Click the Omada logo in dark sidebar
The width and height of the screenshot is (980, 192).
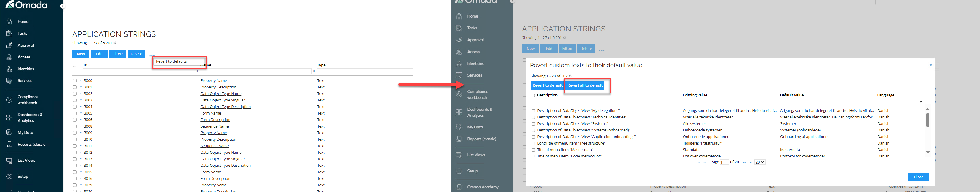pyautogui.click(x=26, y=4)
